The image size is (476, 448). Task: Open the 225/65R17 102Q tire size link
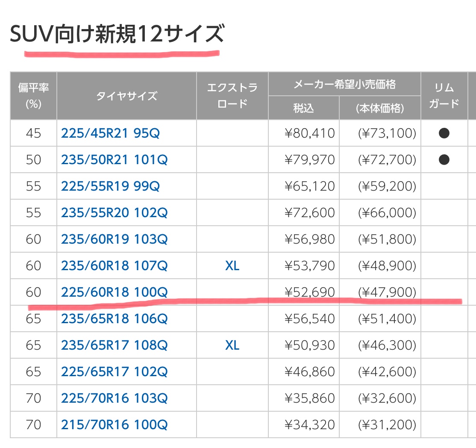pyautogui.click(x=114, y=371)
